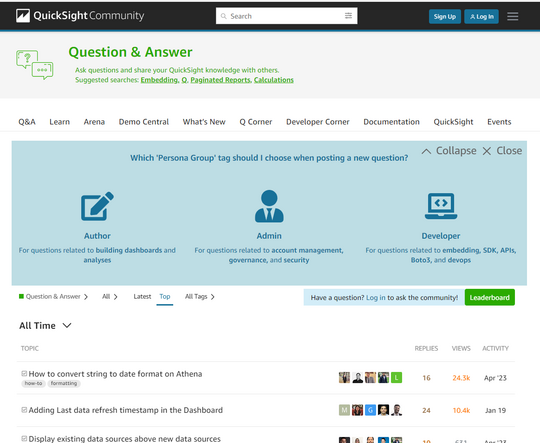The image size is (540, 443).
Task: Click solved checkbox icon on Athena topic
Action: click(24, 373)
